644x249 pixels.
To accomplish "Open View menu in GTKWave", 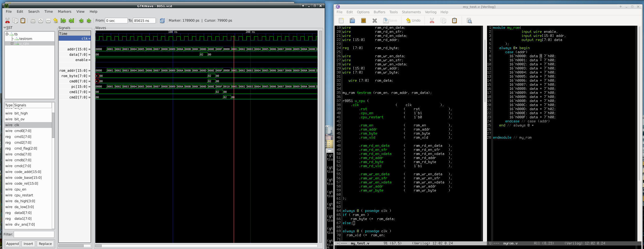I will click(80, 11).
